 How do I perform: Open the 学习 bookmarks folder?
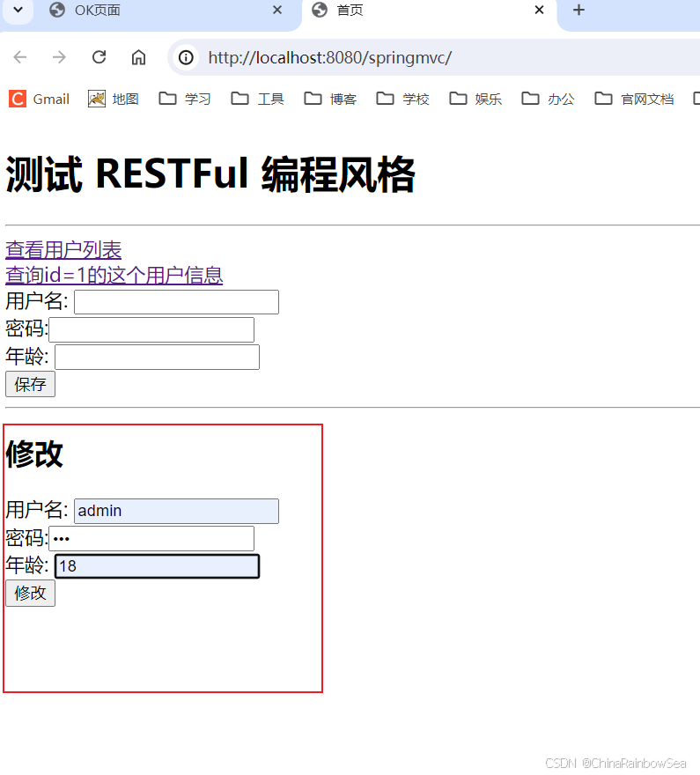[x=185, y=99]
